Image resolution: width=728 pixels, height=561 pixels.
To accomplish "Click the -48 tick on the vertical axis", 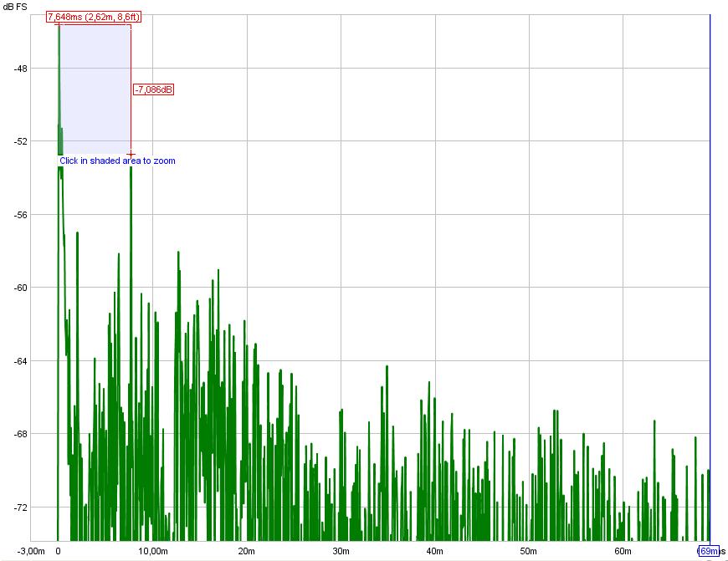I will tap(21, 69).
